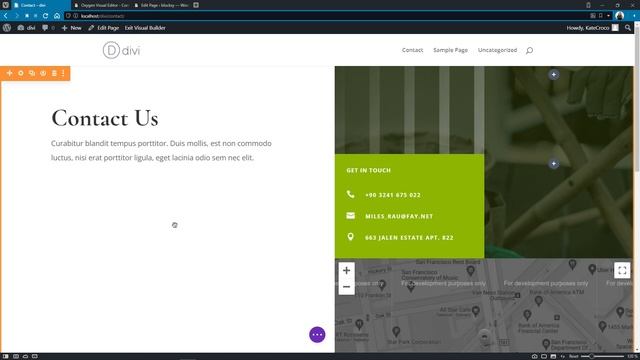Viewport: 640px width, 360px height.
Task: Open the Vivaldi browser menu icon
Action: click(x=5, y=5)
